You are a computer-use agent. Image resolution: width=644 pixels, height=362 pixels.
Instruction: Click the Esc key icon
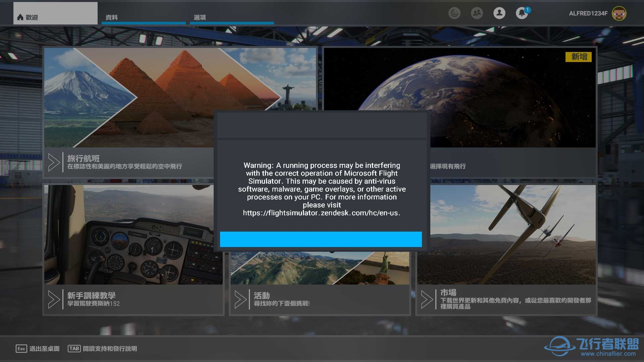[21, 349]
